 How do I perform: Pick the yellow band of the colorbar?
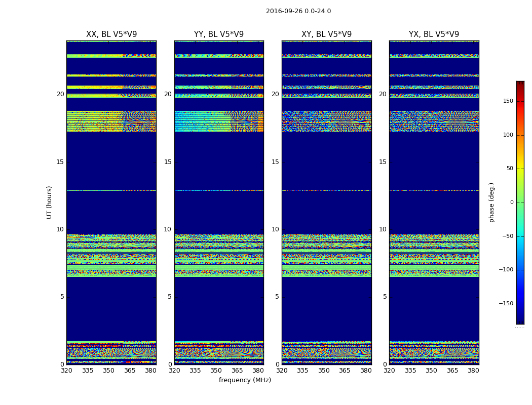click(520, 175)
